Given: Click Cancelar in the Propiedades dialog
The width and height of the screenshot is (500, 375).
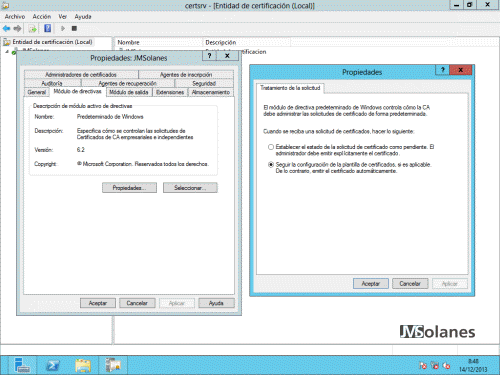Looking at the screenshot, I should [x=410, y=284].
